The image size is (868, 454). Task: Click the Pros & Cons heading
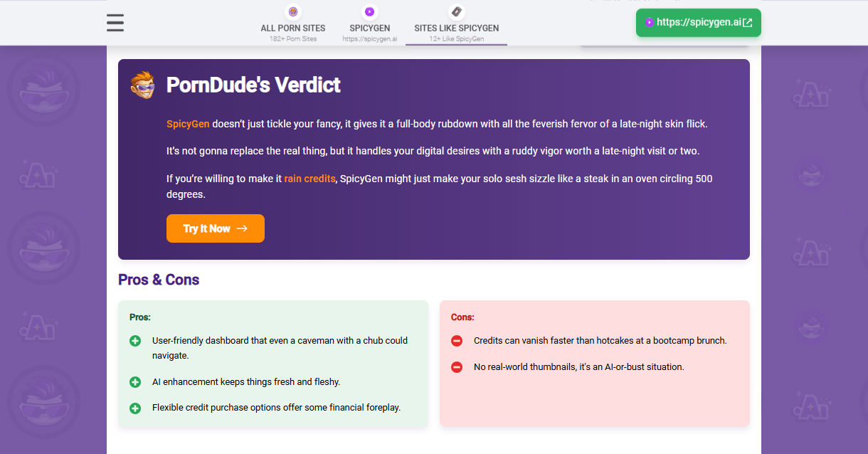pyautogui.click(x=159, y=280)
